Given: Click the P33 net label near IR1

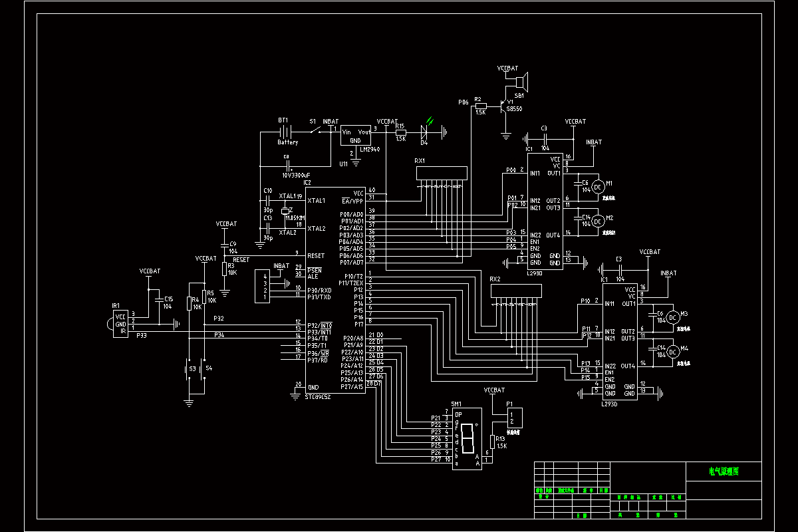Looking at the screenshot, I should 142,336.
